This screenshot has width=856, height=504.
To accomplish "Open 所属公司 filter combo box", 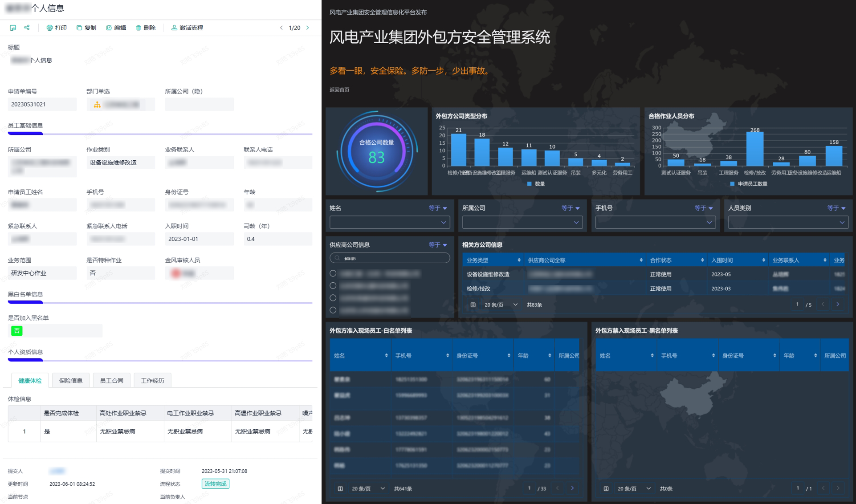I will click(x=522, y=222).
